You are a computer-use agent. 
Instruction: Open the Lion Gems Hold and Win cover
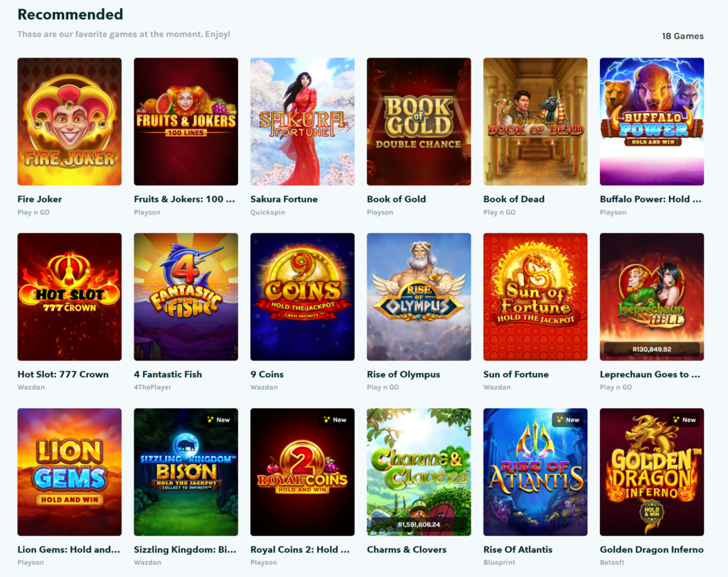click(x=70, y=472)
